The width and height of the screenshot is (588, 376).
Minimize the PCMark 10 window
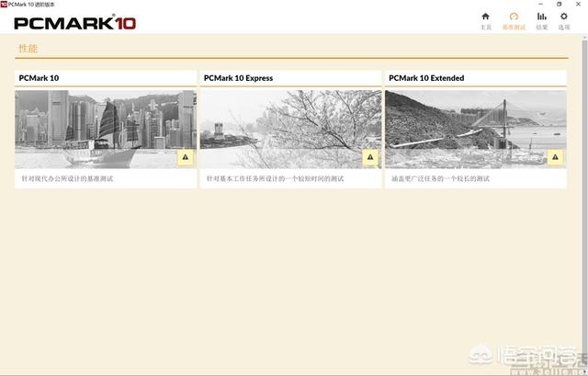tap(540, 4)
